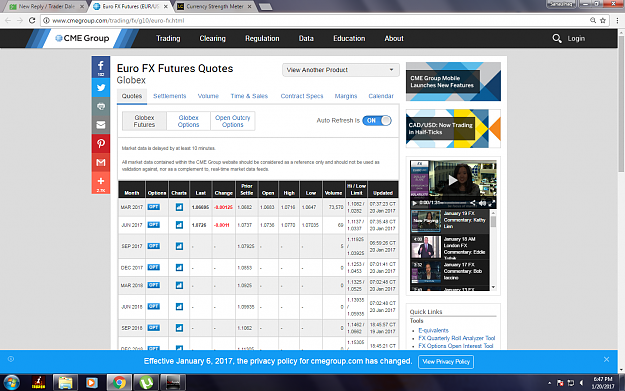Switch to Contract Specs tab
The width and height of the screenshot is (625, 391).
302,96
